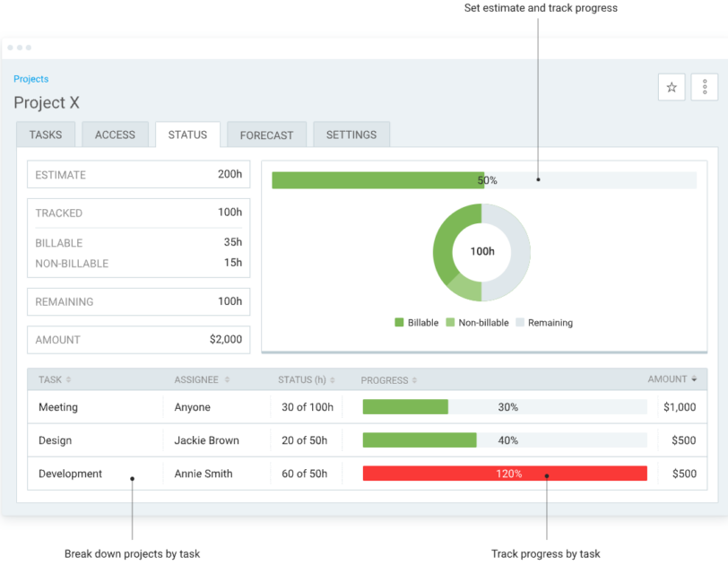Open the three-dot options menu

pos(705,87)
